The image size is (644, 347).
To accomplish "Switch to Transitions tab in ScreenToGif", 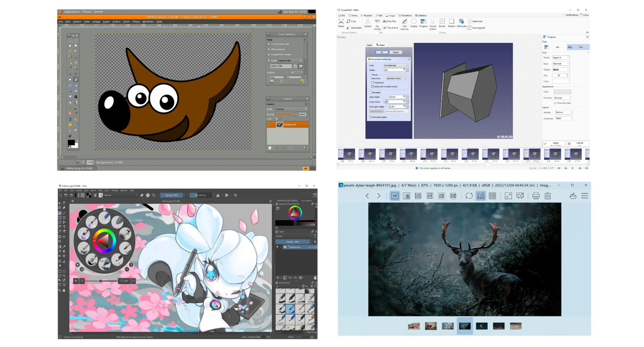I will click(x=405, y=16).
